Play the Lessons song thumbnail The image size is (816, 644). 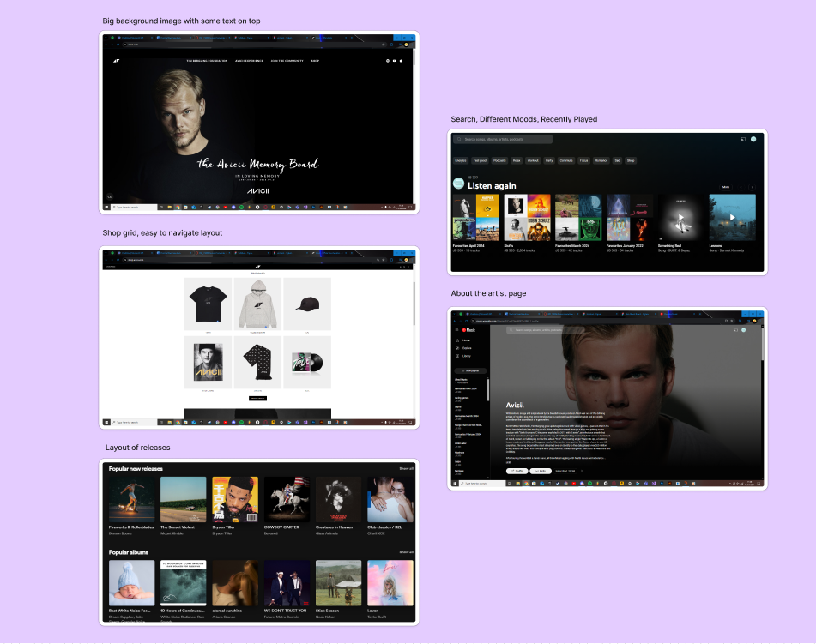pyautogui.click(x=732, y=217)
